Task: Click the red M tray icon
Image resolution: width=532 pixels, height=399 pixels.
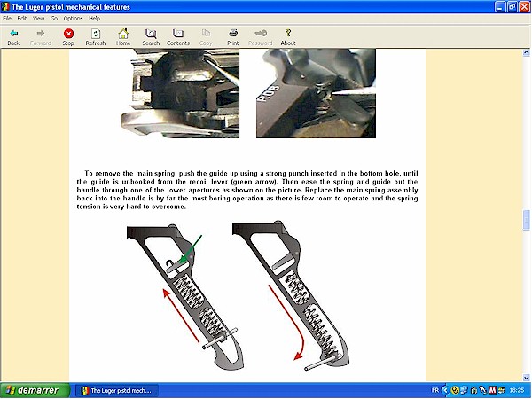Action: coord(492,390)
